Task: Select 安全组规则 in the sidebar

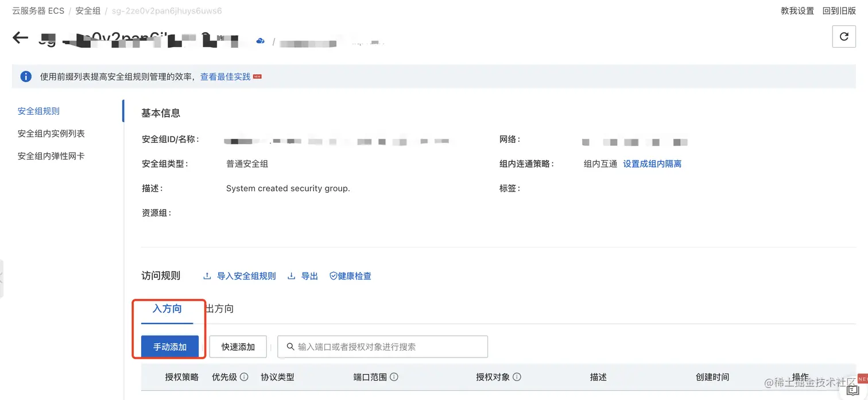Action: [x=38, y=111]
